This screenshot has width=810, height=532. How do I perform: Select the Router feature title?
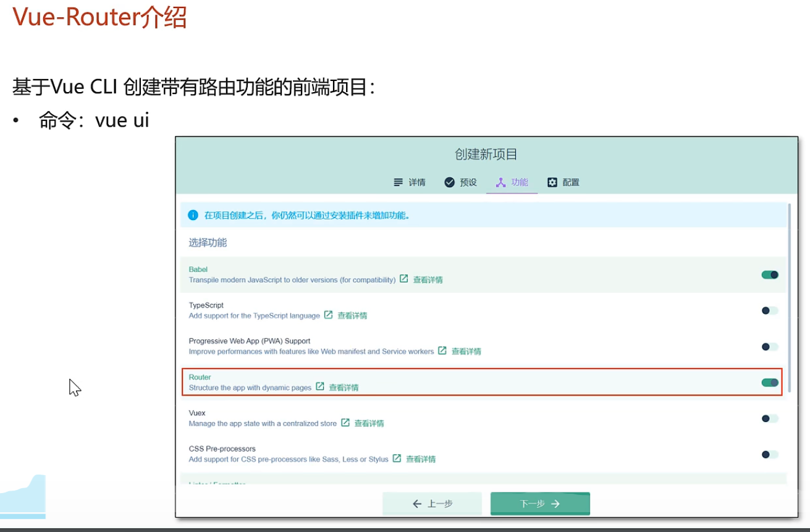coord(200,377)
